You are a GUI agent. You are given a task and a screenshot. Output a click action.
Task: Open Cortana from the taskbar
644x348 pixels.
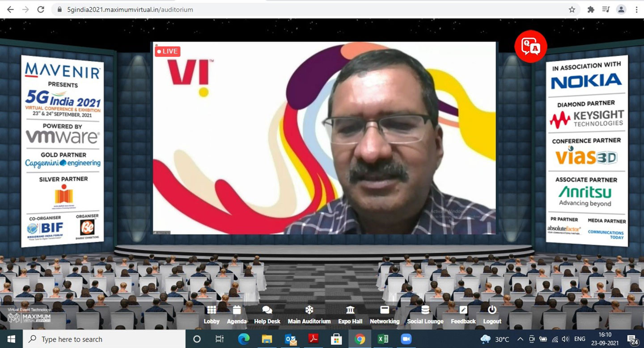[197, 339]
